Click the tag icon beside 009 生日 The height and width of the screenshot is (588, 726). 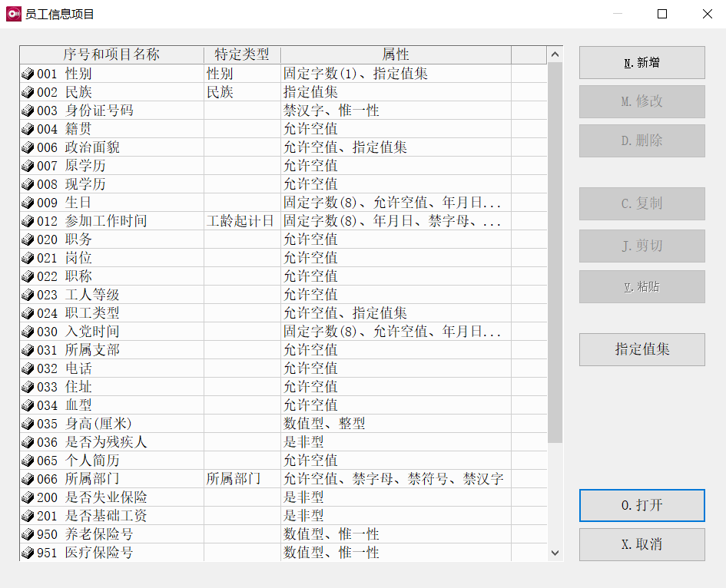pyautogui.click(x=26, y=202)
